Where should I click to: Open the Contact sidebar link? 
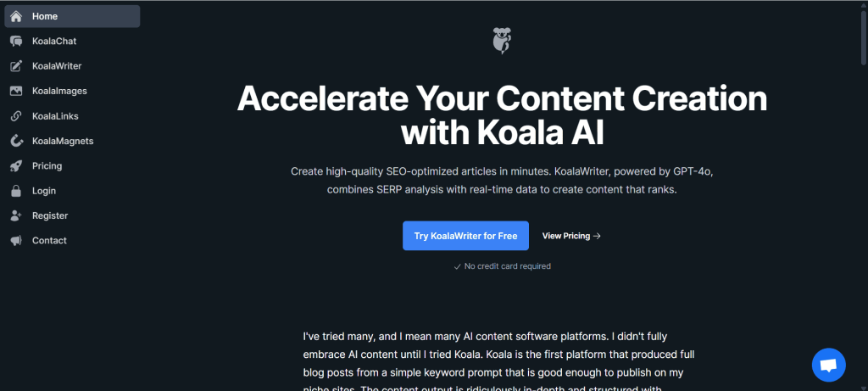pyautogui.click(x=49, y=241)
